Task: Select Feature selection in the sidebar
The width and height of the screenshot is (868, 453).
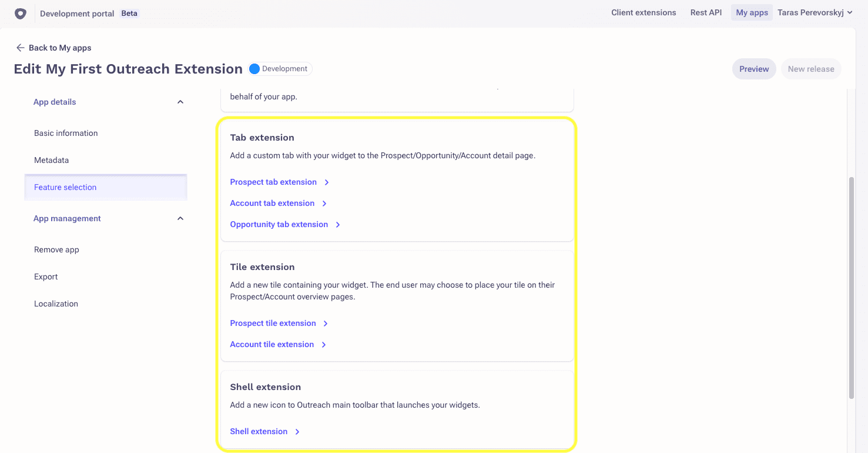Action: 65,187
